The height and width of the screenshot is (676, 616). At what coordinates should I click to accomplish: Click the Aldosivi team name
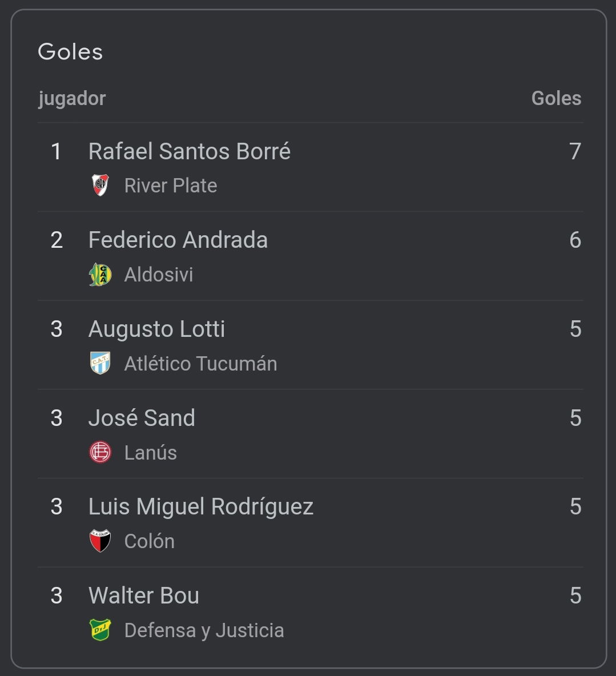point(159,275)
